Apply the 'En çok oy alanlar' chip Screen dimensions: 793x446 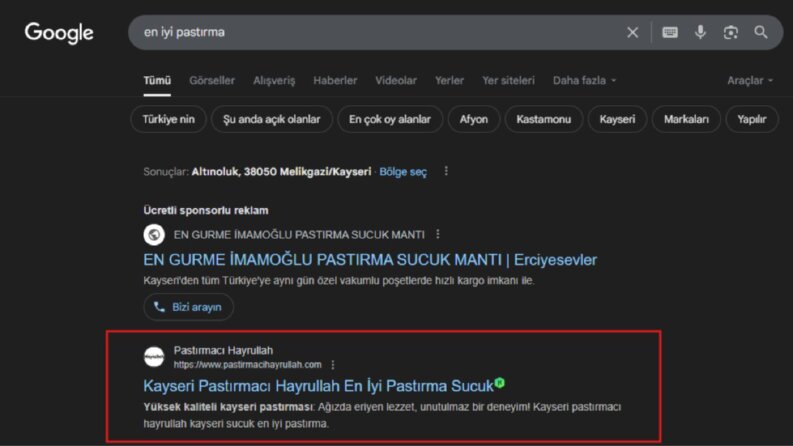(x=390, y=119)
